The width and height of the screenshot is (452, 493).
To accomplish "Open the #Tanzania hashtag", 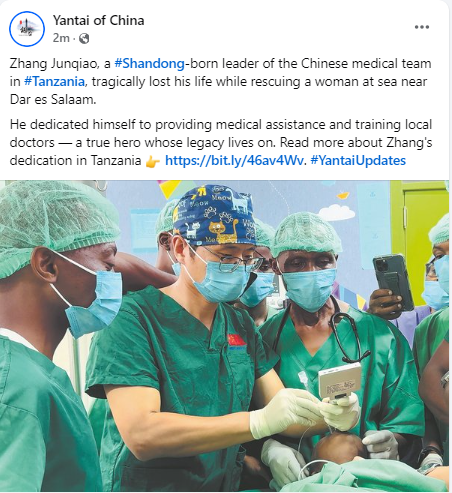I will [54, 81].
